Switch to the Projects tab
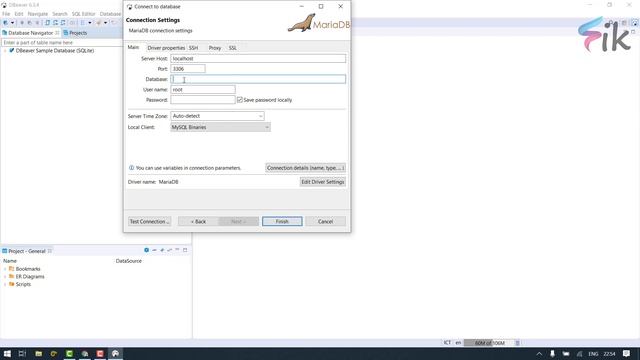 75,33
